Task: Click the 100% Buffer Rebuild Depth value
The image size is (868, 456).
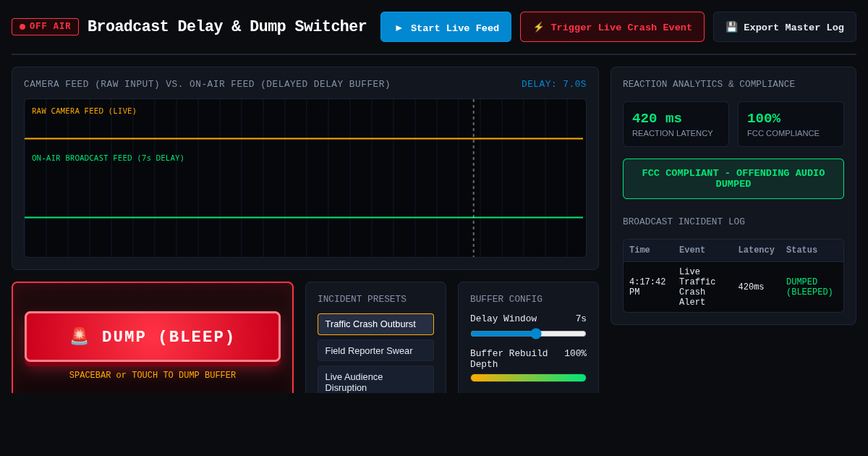Action: tap(575, 353)
